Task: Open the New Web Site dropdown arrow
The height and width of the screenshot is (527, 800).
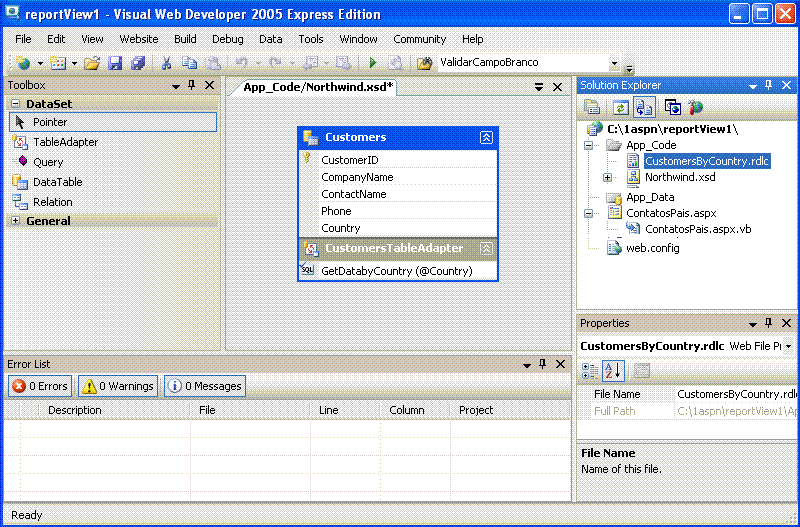Action: point(40,63)
